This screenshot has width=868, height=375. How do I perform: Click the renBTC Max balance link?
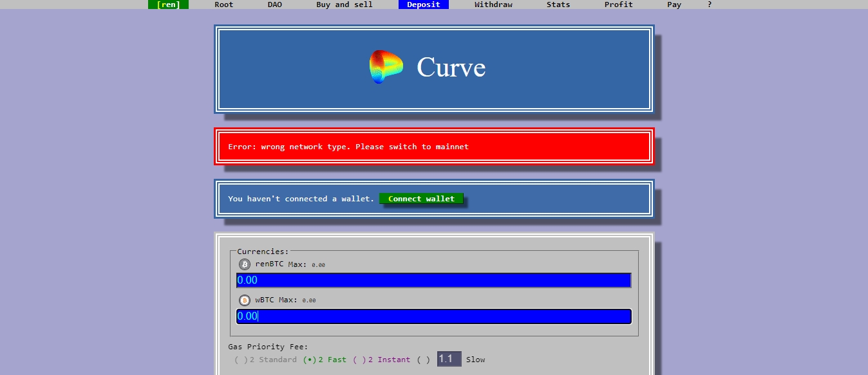coord(307,264)
